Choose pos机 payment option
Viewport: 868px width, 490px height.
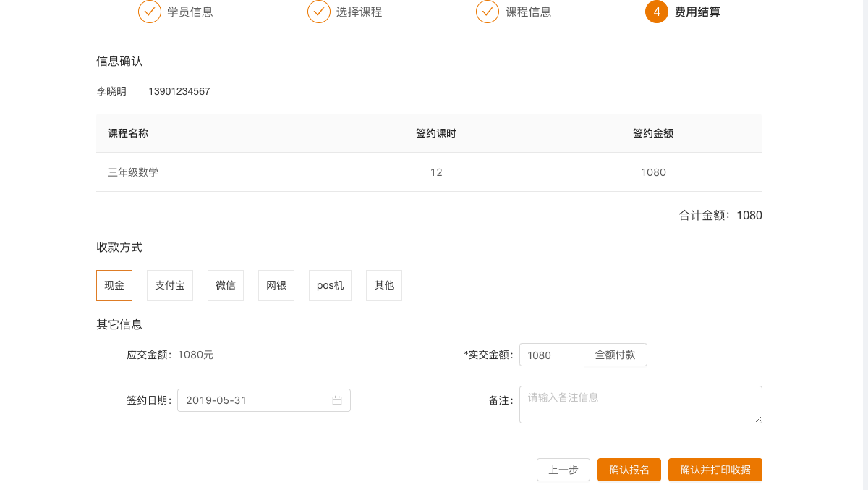330,285
